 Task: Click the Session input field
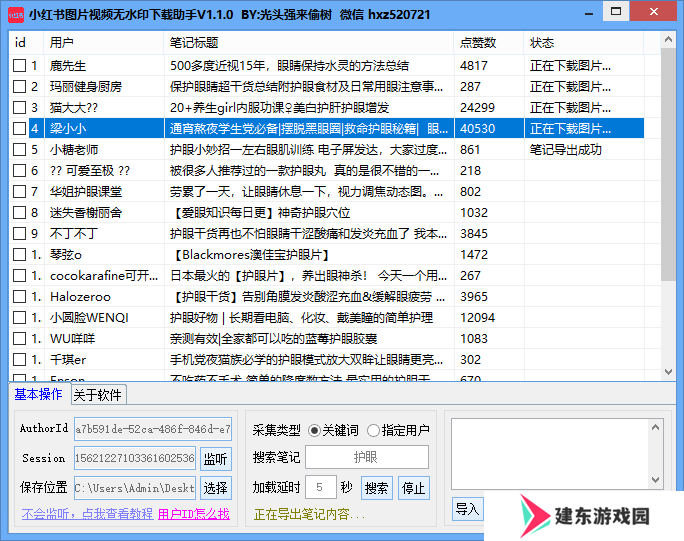tap(135, 458)
